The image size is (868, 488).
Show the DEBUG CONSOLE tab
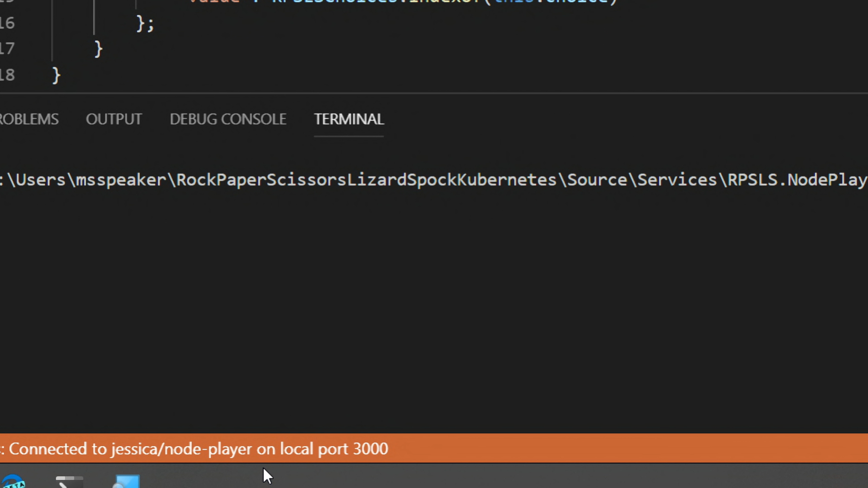tap(228, 119)
